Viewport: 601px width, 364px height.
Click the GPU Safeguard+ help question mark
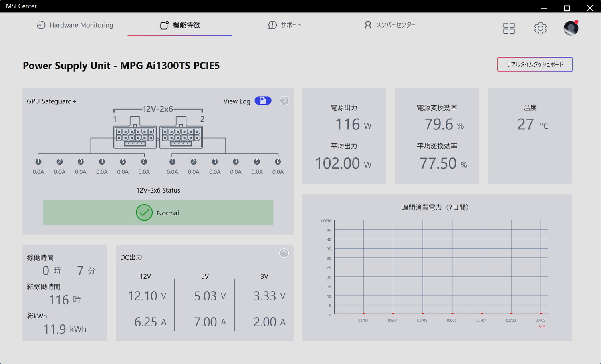click(x=284, y=101)
